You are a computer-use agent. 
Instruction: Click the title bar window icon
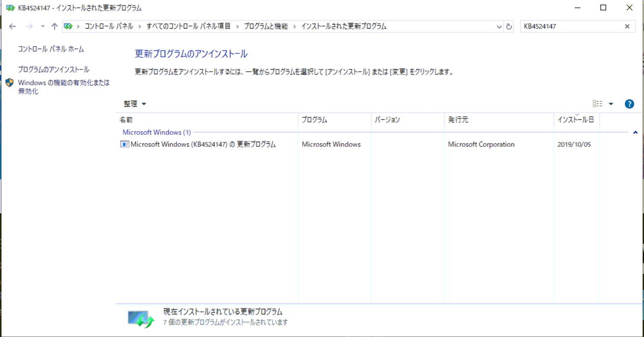click(11, 8)
